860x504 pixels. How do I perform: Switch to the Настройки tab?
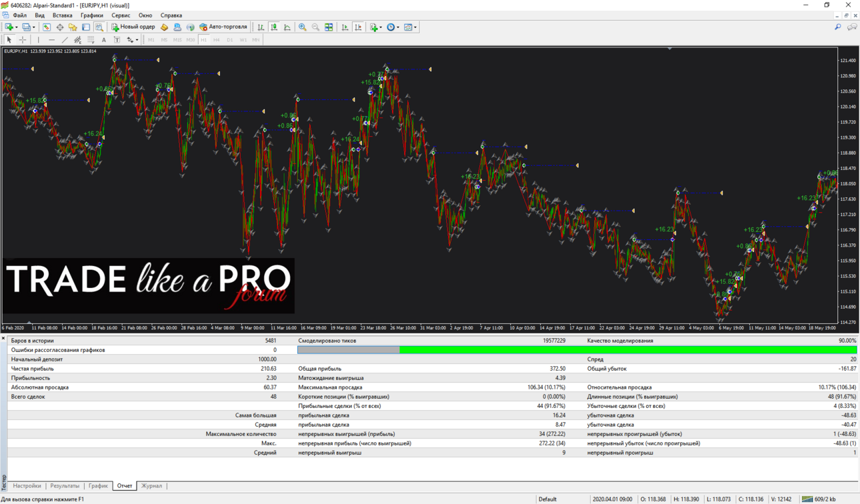pyautogui.click(x=27, y=486)
